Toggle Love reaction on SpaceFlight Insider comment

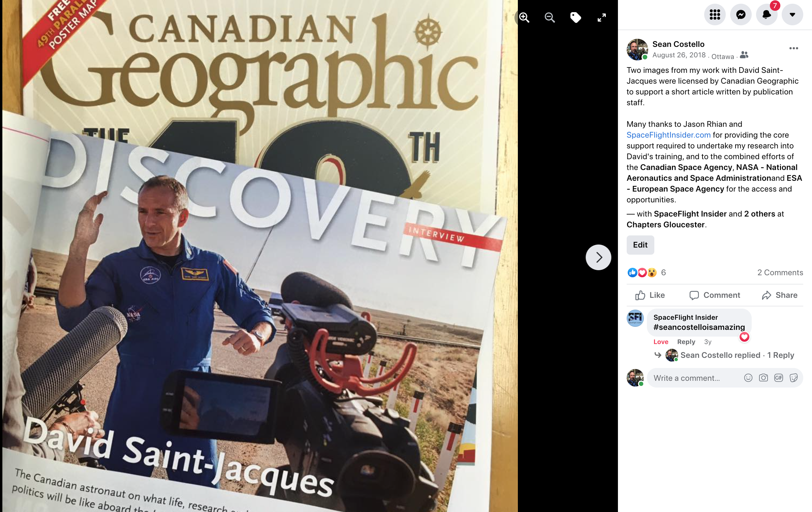[x=661, y=342]
